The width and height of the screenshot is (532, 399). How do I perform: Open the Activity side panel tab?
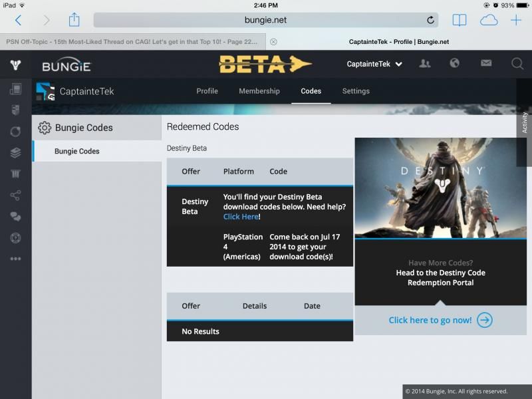524,122
